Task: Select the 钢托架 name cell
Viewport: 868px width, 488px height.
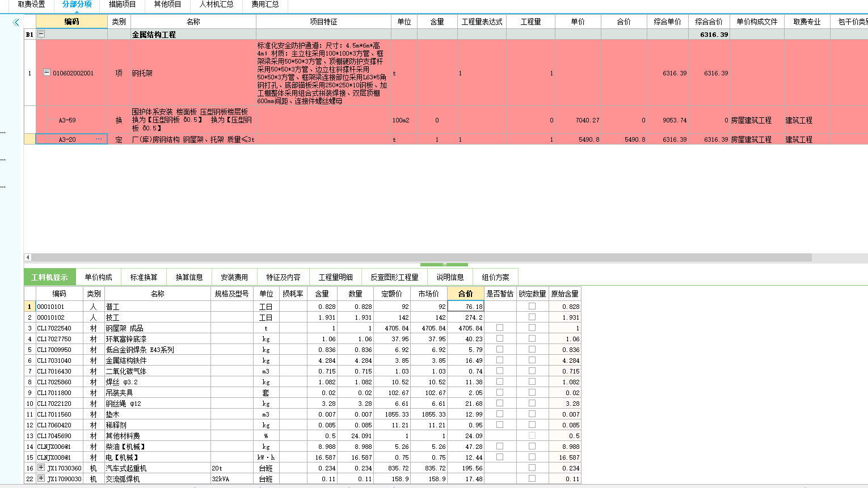Action: [193, 73]
